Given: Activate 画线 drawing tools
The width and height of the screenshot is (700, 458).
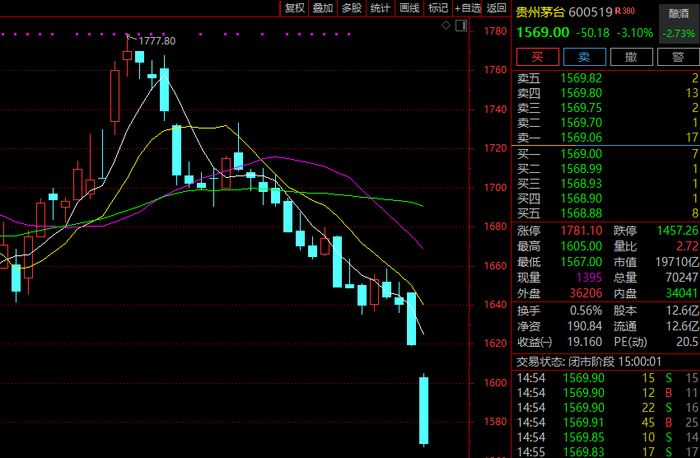Looking at the screenshot, I should pyautogui.click(x=409, y=8).
